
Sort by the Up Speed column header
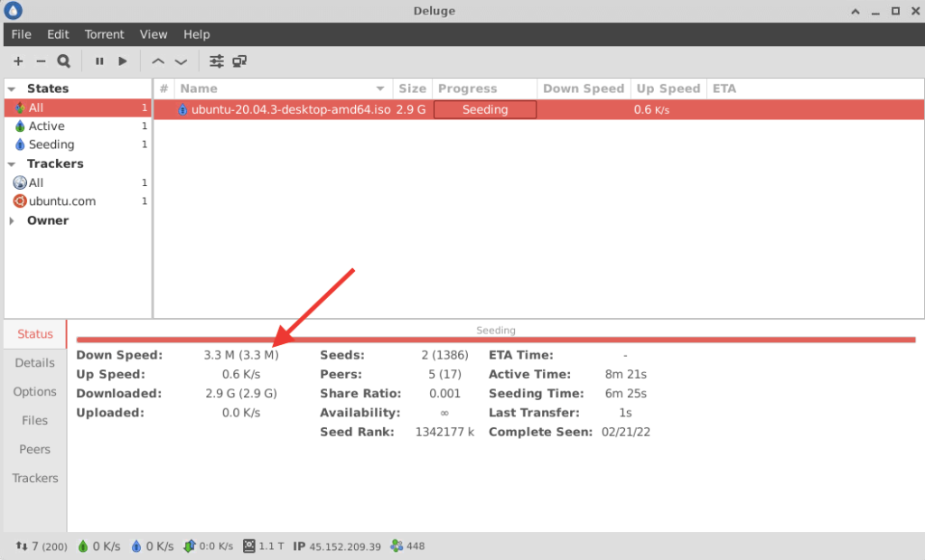668,89
